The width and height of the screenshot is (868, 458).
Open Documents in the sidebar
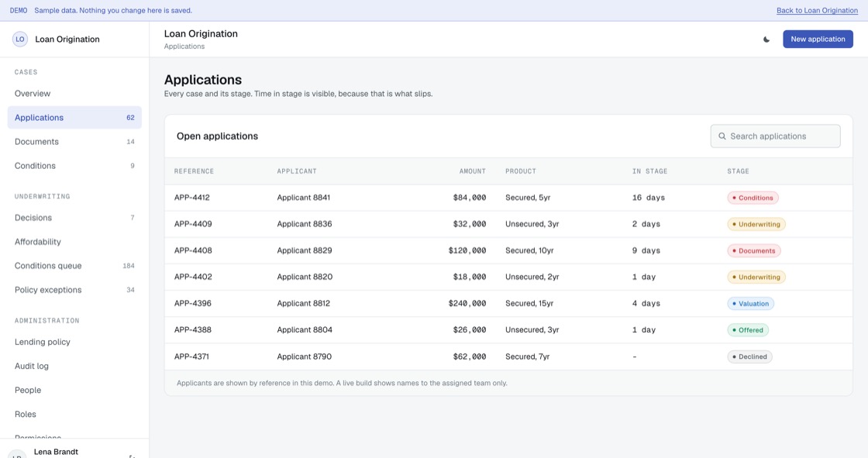(x=74, y=142)
